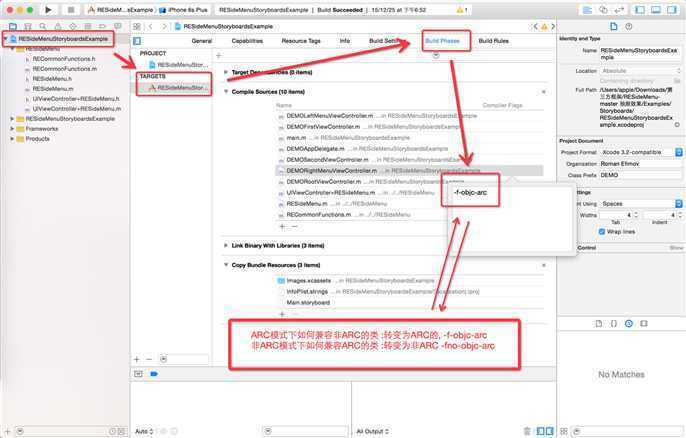Open the Breakpoint navigator icon
Image resolution: width=686 pixels, height=438 pixels.
102,27
